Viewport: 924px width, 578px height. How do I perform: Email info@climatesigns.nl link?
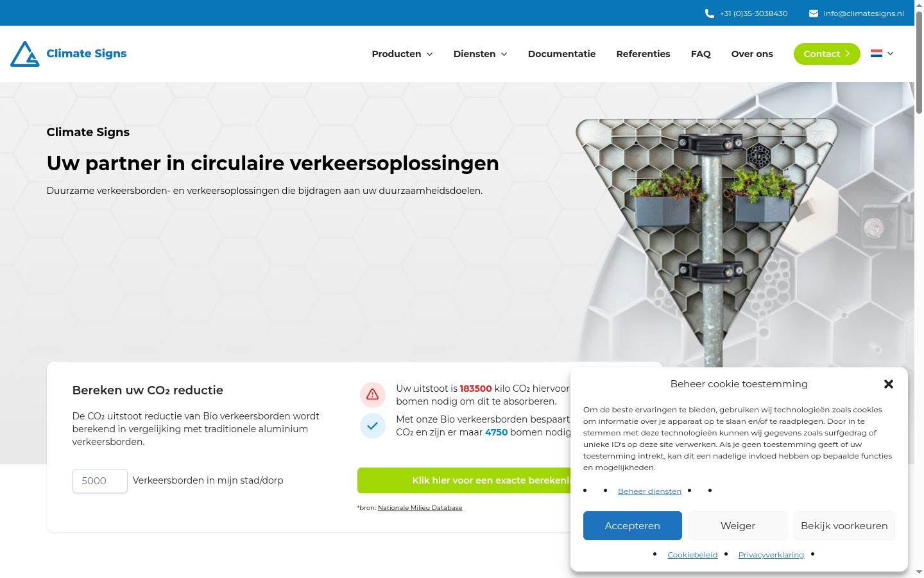864,13
